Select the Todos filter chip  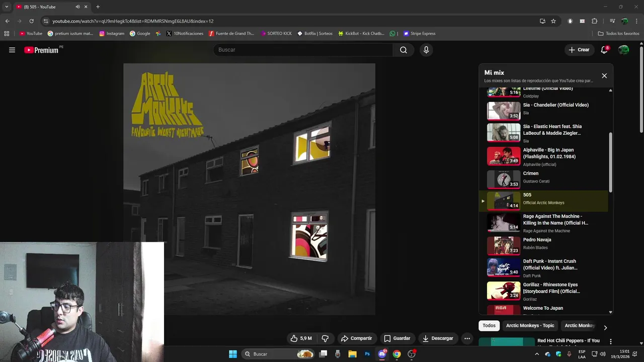489,326
